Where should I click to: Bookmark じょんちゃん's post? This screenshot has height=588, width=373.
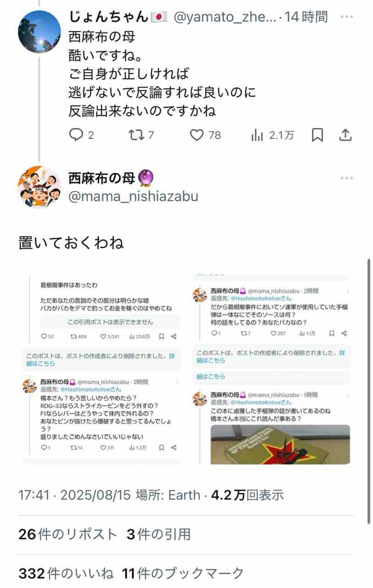pyautogui.click(x=317, y=135)
